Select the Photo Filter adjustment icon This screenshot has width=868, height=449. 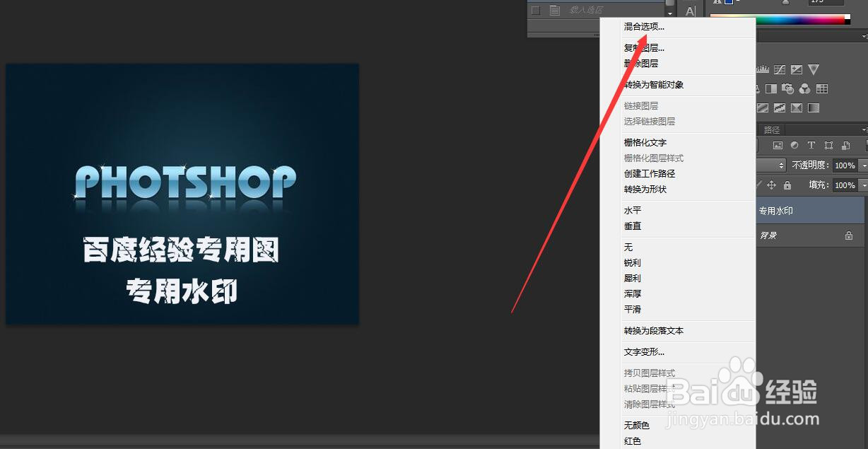click(x=787, y=88)
